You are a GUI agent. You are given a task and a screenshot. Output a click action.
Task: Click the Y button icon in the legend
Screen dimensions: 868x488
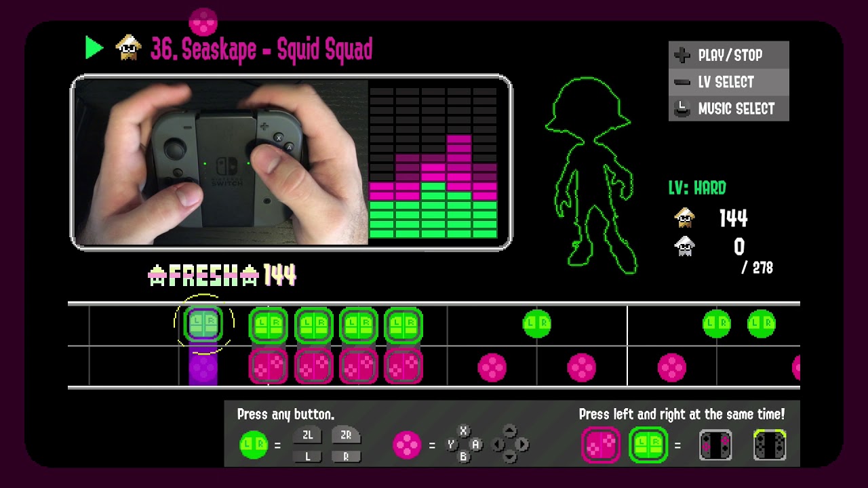pyautogui.click(x=452, y=445)
